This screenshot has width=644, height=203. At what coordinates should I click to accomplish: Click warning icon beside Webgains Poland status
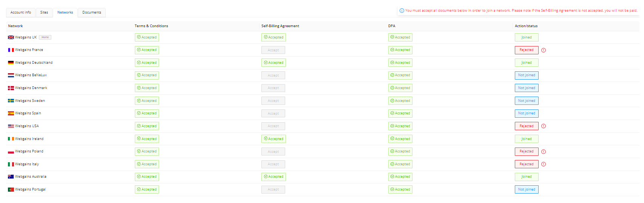click(544, 152)
